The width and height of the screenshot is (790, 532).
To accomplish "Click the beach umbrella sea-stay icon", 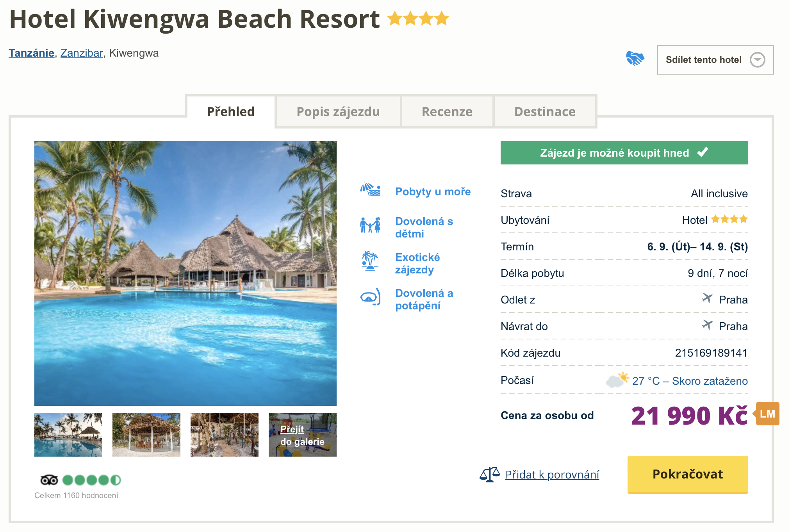I will pos(370,189).
